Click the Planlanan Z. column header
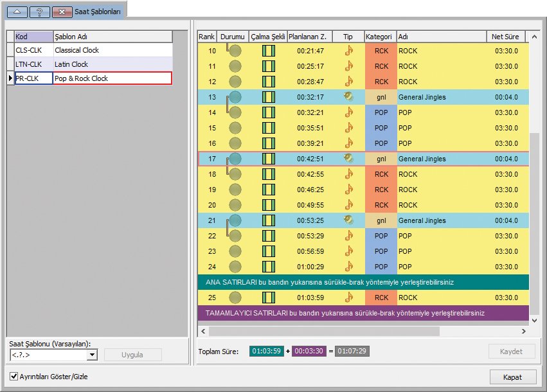 click(310, 37)
